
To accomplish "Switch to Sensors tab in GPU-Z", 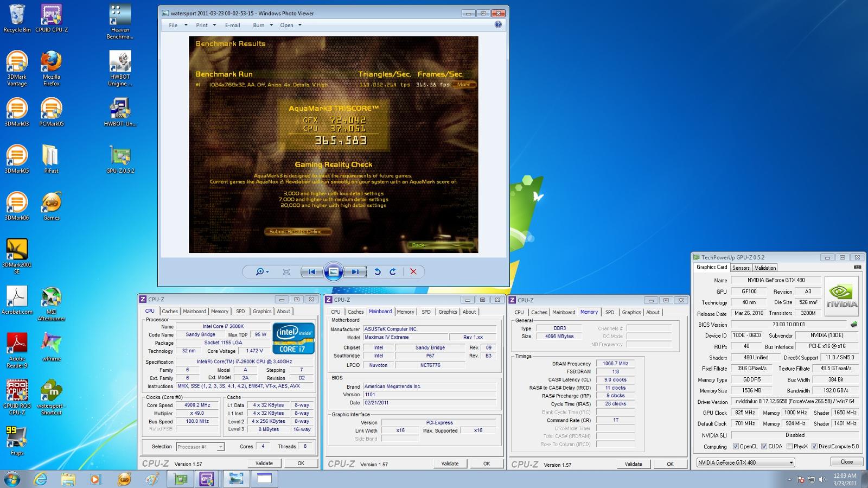I will pyautogui.click(x=741, y=268).
